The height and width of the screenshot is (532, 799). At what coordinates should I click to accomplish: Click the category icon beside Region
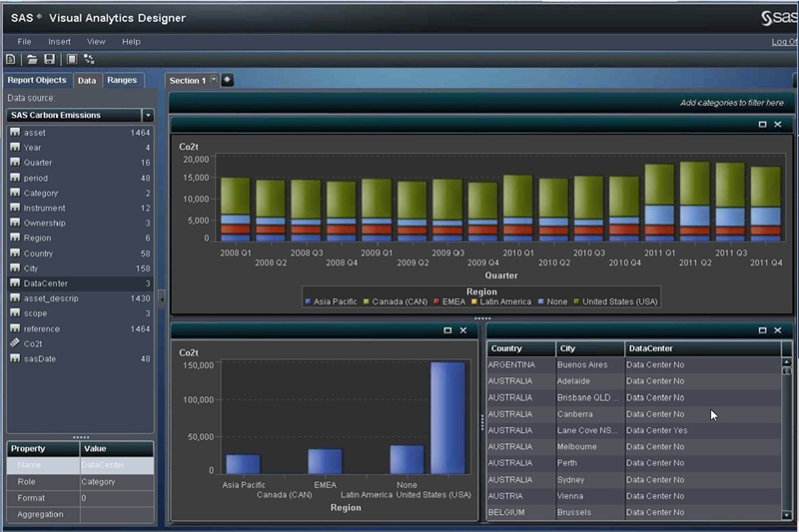[x=15, y=238]
